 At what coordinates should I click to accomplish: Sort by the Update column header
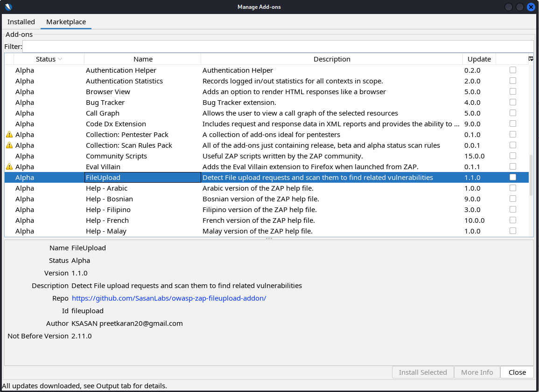pyautogui.click(x=479, y=59)
